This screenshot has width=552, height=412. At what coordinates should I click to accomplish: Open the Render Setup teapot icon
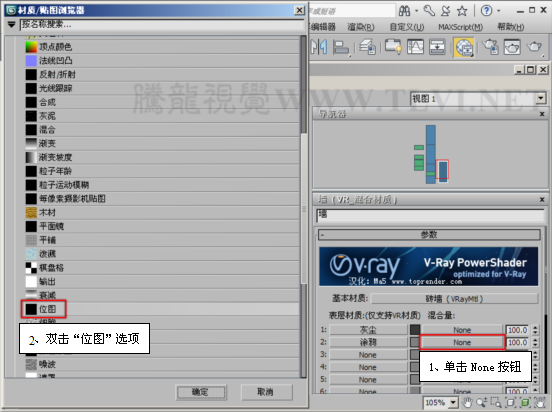[490, 47]
